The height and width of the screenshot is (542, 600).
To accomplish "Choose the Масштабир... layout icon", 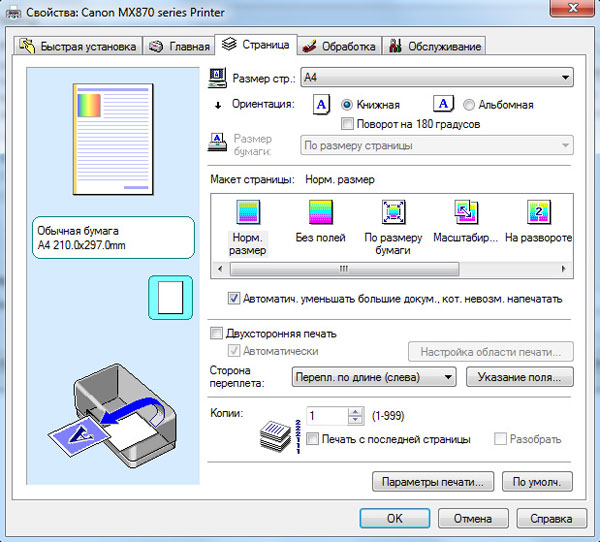I will tap(466, 212).
